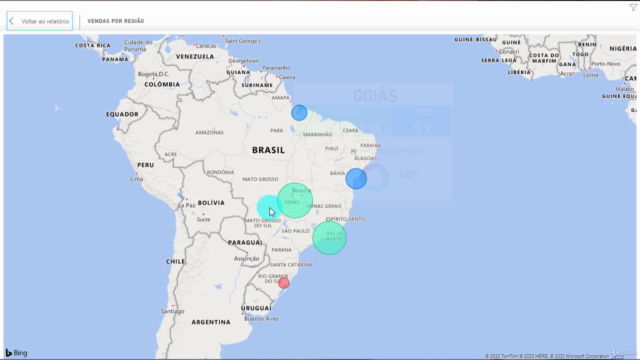Click the VENEZUELA label on map
Screen dimensions: 640x360
pos(195,56)
